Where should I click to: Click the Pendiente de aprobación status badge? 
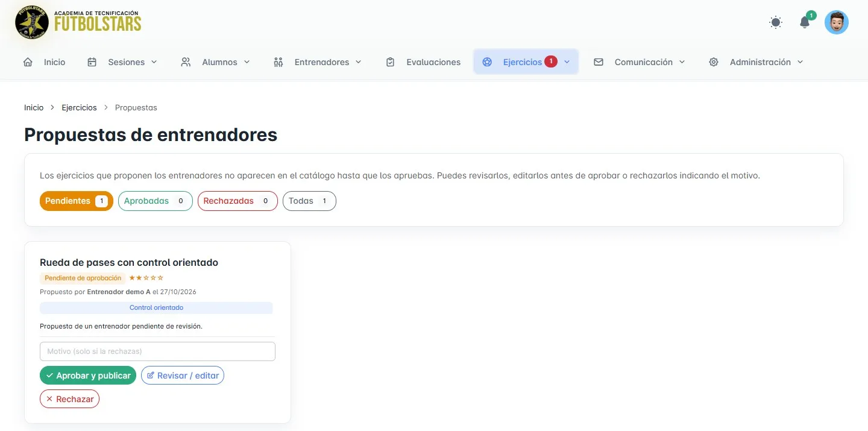(x=83, y=278)
